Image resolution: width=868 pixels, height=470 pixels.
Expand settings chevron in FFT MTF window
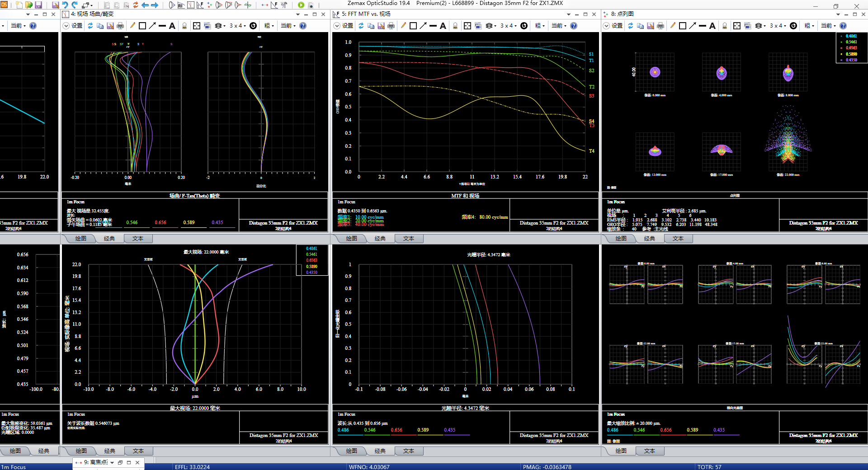click(337, 26)
